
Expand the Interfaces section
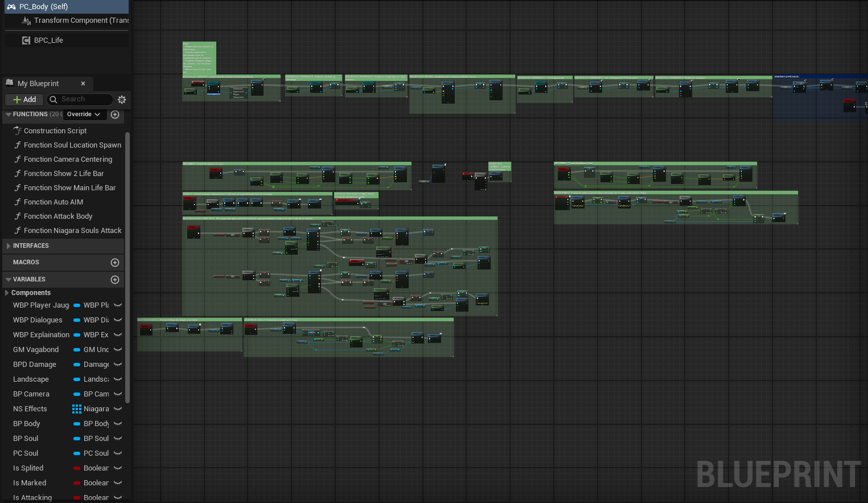coord(9,246)
